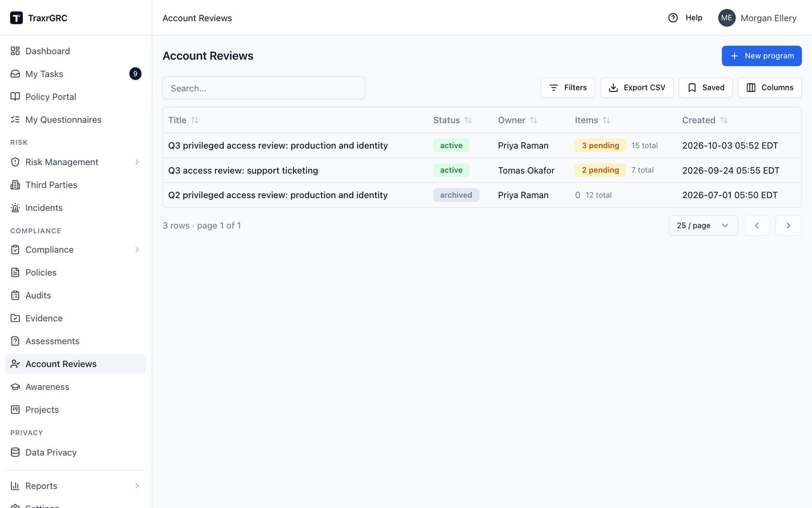Screen dimensions: 812x508
Task: Open Evidence page
Action: pos(76,318)
